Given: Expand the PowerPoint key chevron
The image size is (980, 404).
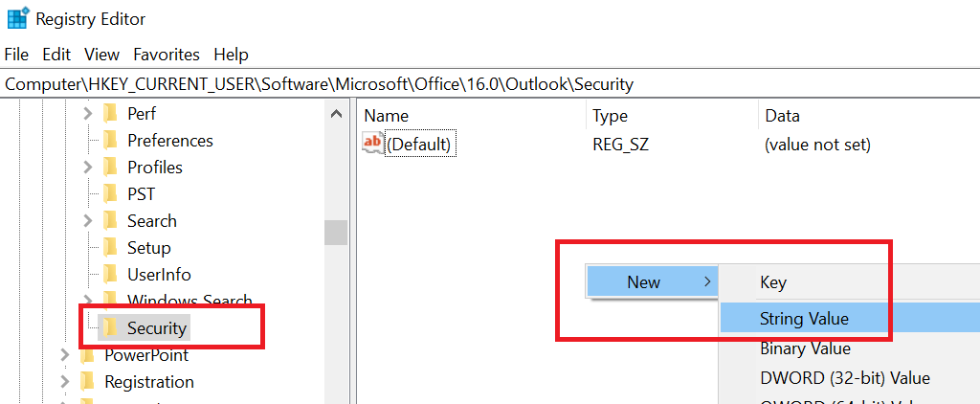Looking at the screenshot, I should [65, 355].
